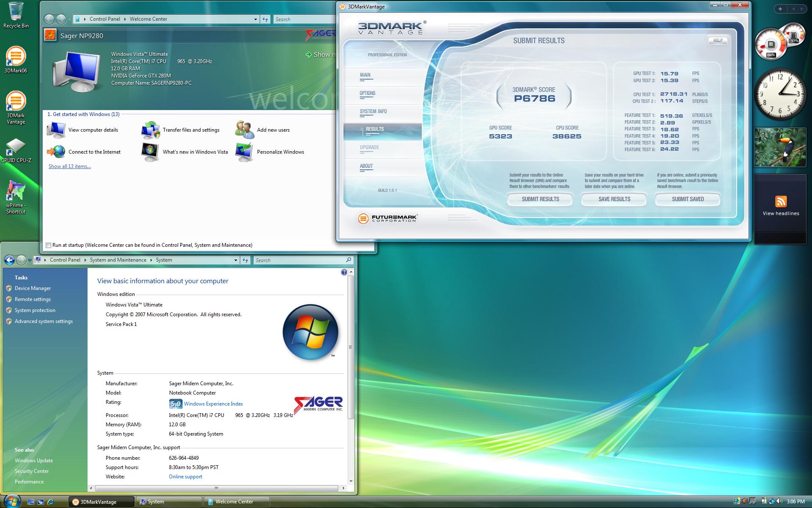Select RESULTS section in 3DMark Vantage
The height and width of the screenshot is (508, 812).
tap(382, 131)
